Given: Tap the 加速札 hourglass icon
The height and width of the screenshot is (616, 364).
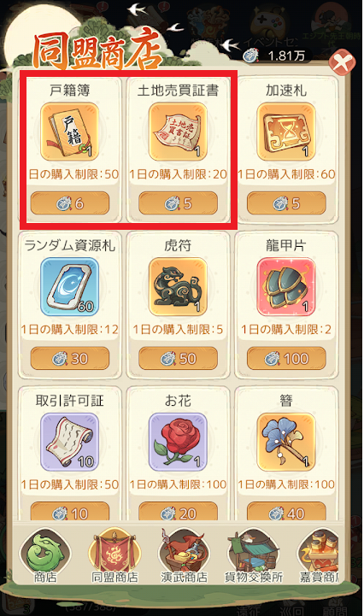Looking at the screenshot, I should pos(286,132).
